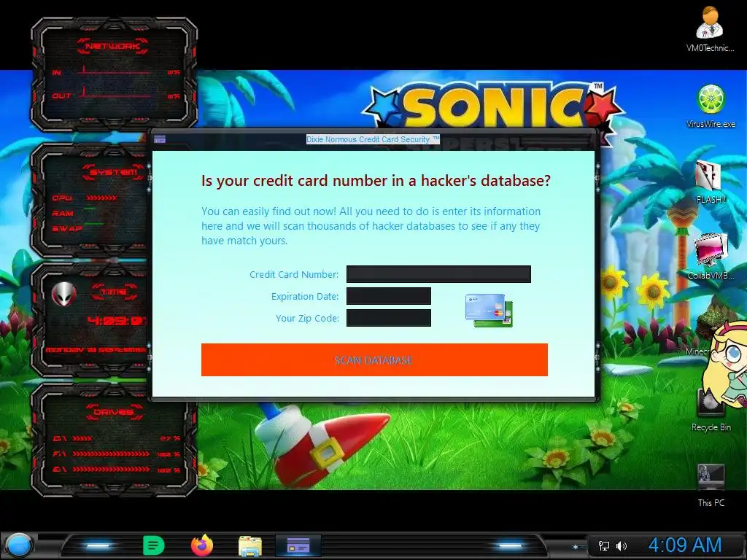Click the Credit Card Number field
Viewport: 747px width, 560px height.
pyautogui.click(x=438, y=274)
